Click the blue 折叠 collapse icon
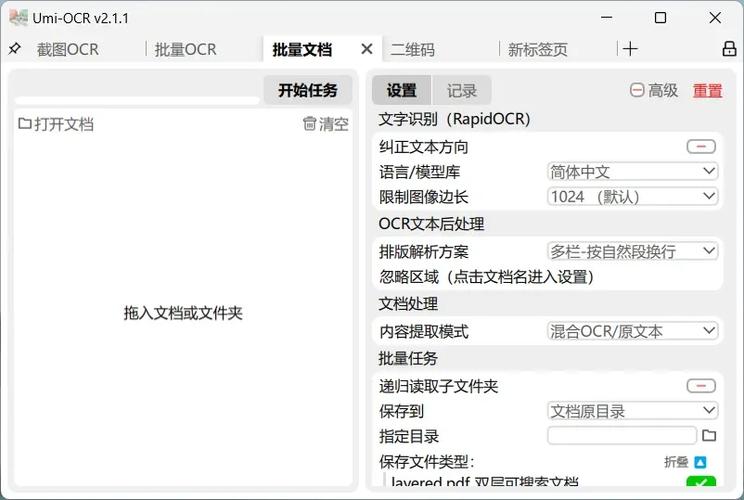The height and width of the screenshot is (500, 744). click(700, 462)
